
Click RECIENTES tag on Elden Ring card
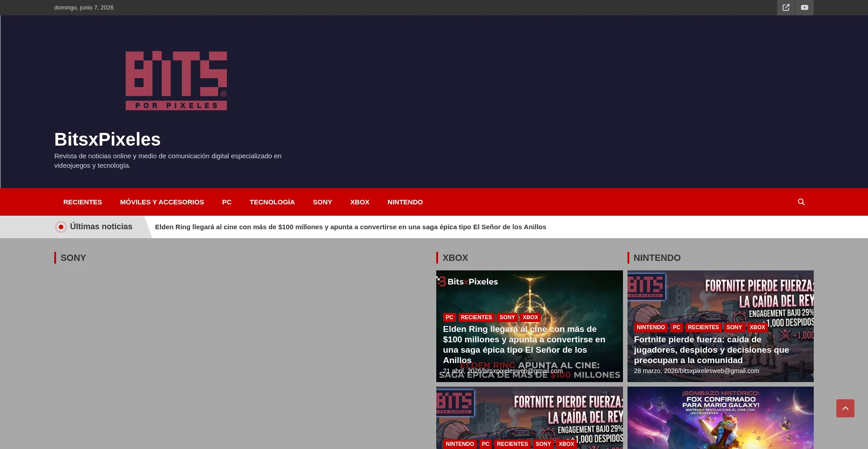point(476,317)
